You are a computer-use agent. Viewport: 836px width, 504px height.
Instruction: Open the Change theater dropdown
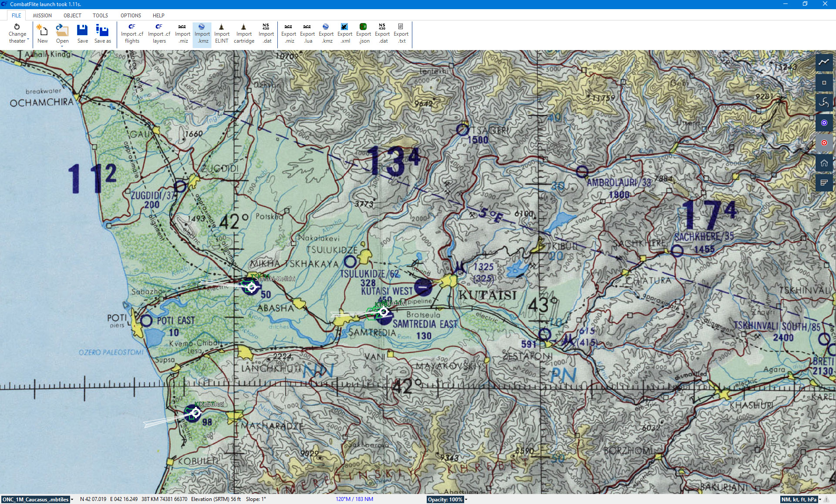17,34
